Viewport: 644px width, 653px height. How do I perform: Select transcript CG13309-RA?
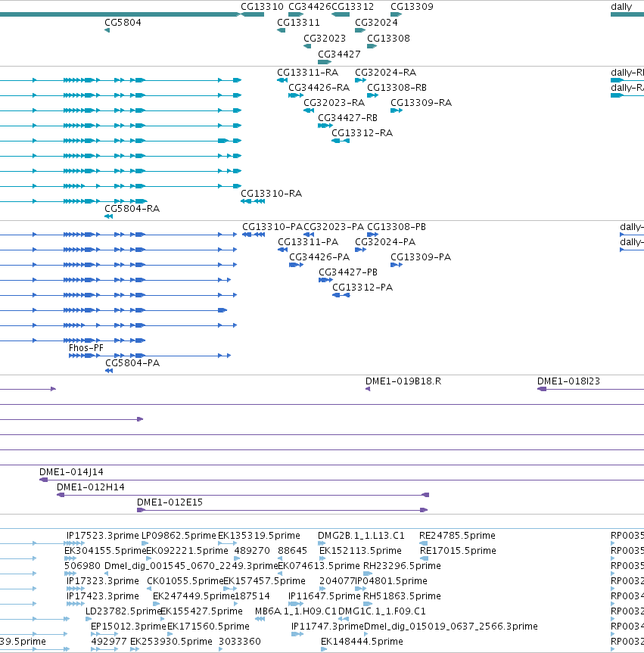coord(422,103)
